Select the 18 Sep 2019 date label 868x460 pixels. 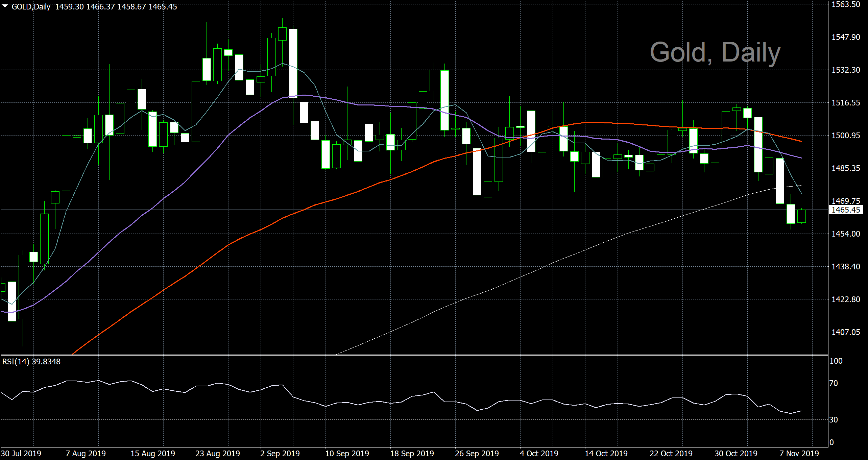pyautogui.click(x=412, y=454)
